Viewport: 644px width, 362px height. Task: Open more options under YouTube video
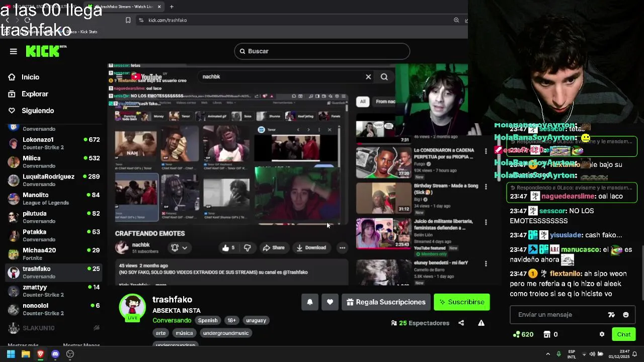pyautogui.click(x=342, y=247)
